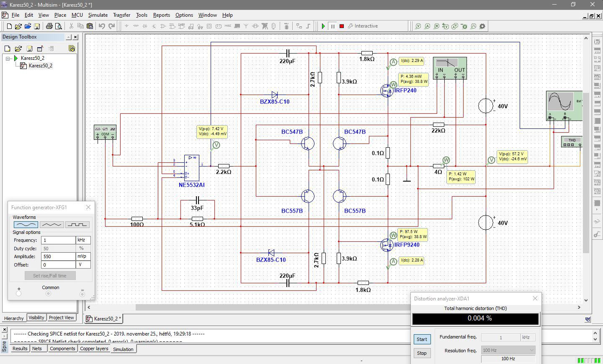Print the circuit using the printer icon
This screenshot has height=364, width=603.
click(49, 26)
